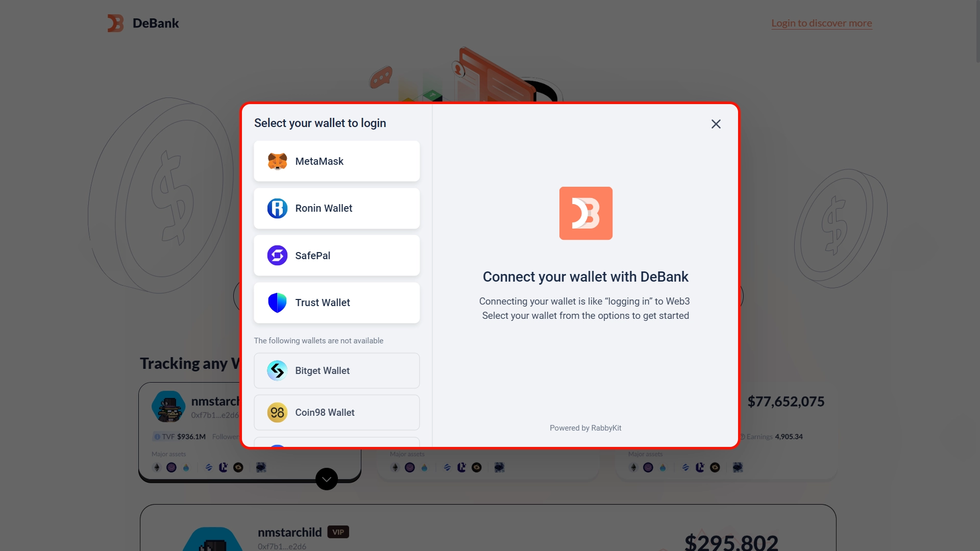Select Trust Wallet to login
The image size is (980, 551).
tap(336, 302)
